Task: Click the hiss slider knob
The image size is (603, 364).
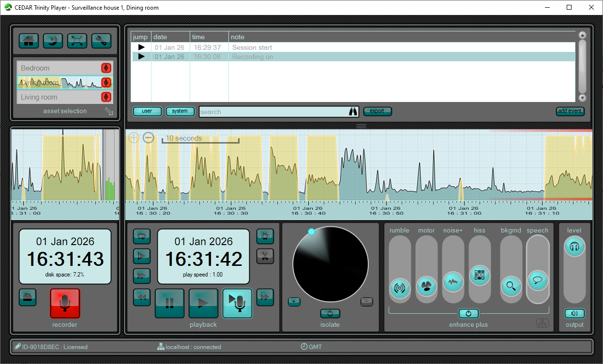Action: click(480, 275)
